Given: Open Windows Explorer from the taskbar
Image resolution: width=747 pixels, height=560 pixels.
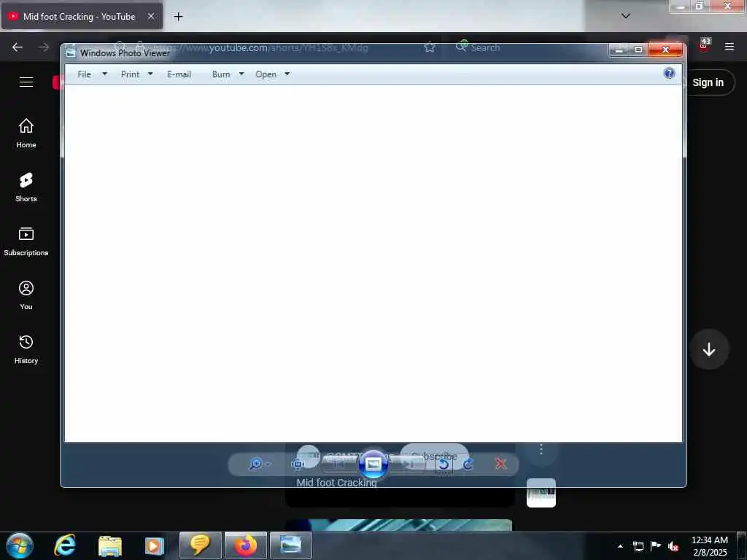Looking at the screenshot, I should pos(110,545).
